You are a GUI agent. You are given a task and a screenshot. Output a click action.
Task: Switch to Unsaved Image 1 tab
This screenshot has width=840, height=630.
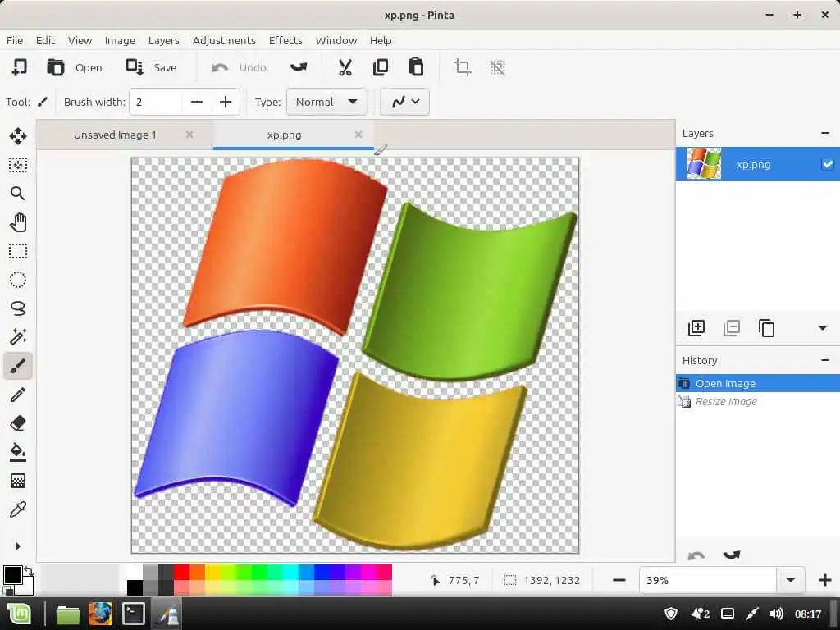(x=115, y=135)
